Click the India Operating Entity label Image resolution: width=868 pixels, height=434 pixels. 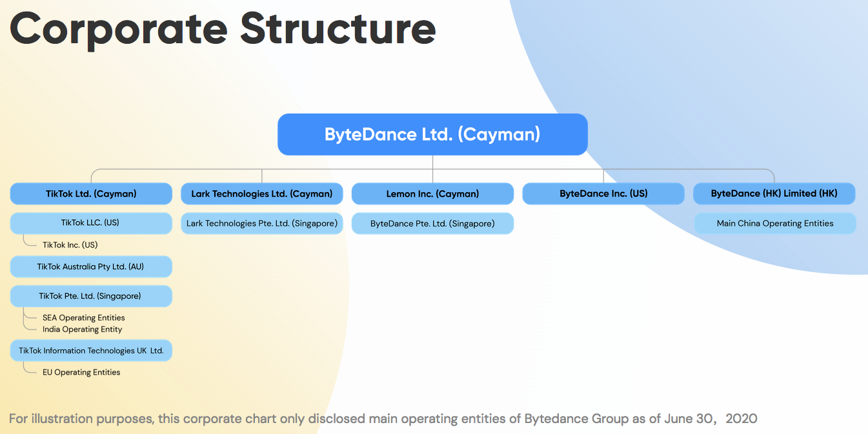[x=82, y=330]
